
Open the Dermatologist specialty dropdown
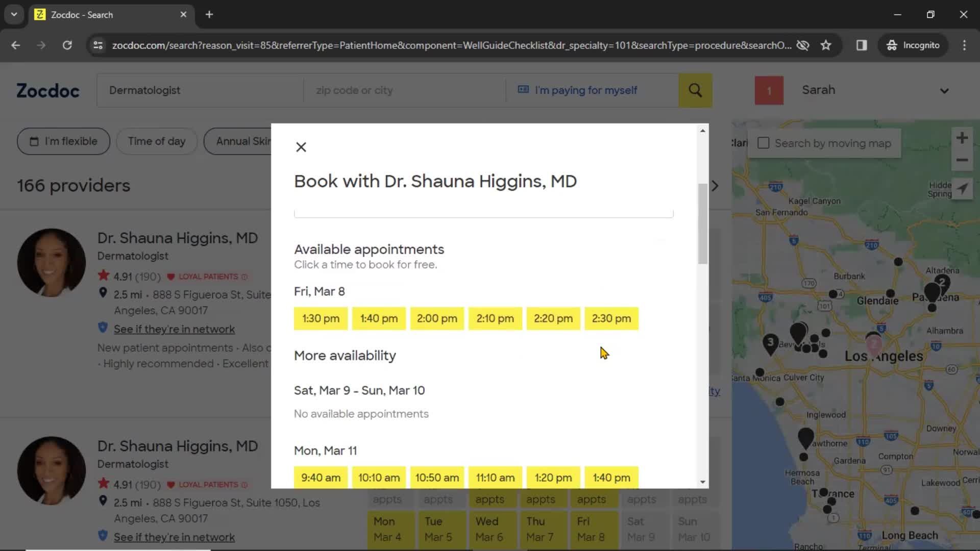(199, 90)
